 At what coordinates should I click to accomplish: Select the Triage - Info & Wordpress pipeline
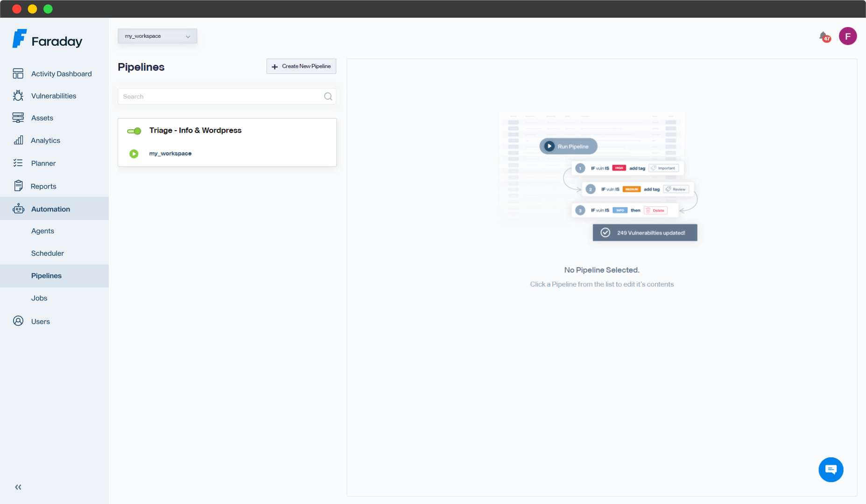(195, 131)
